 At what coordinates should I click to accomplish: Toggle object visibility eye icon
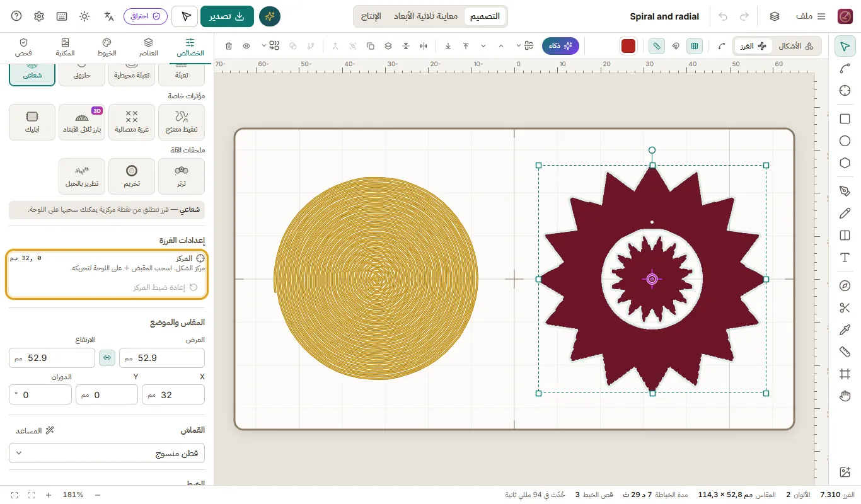(x=246, y=46)
